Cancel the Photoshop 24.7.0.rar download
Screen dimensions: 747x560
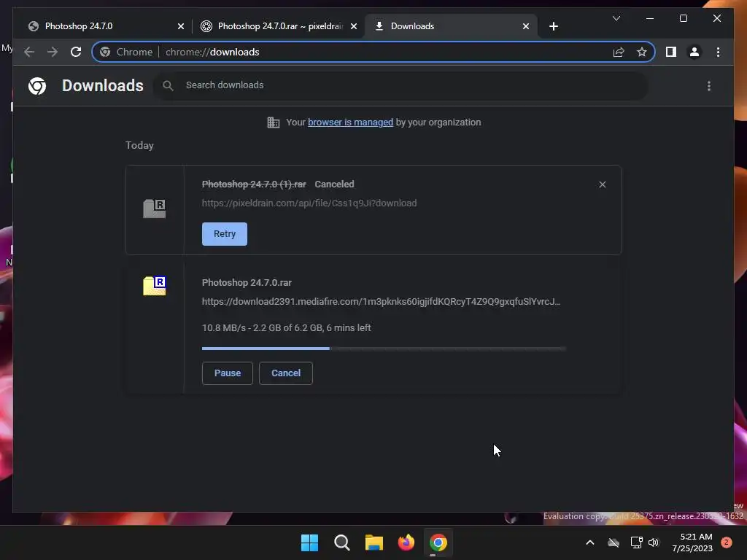coord(286,373)
